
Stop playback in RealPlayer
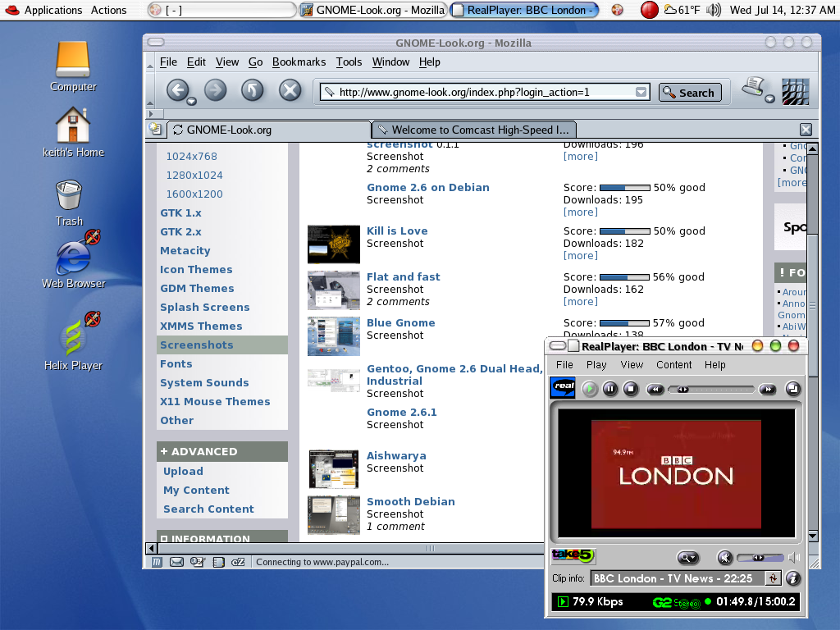[x=631, y=389]
